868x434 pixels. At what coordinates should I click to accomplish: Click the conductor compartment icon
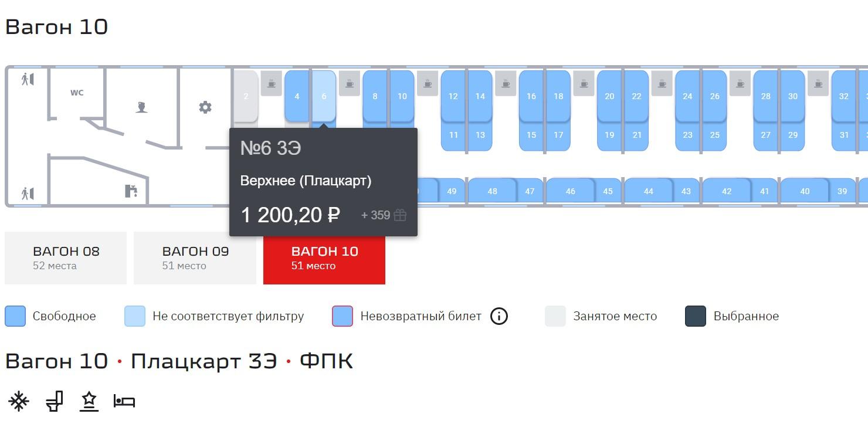point(141,107)
